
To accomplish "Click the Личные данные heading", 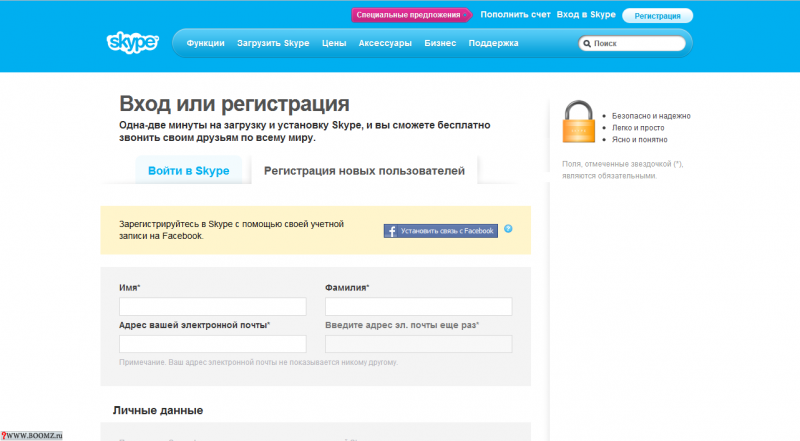I will tap(158, 410).
